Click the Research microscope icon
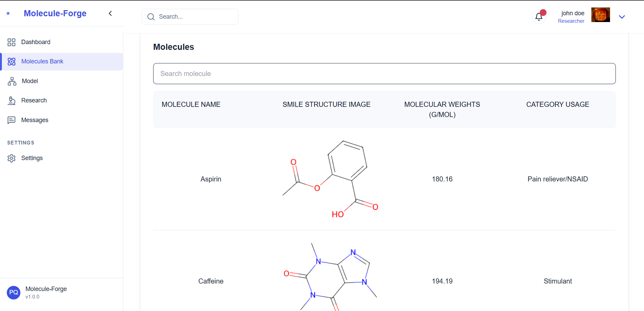Image resolution: width=644 pixels, height=311 pixels. coord(12,100)
